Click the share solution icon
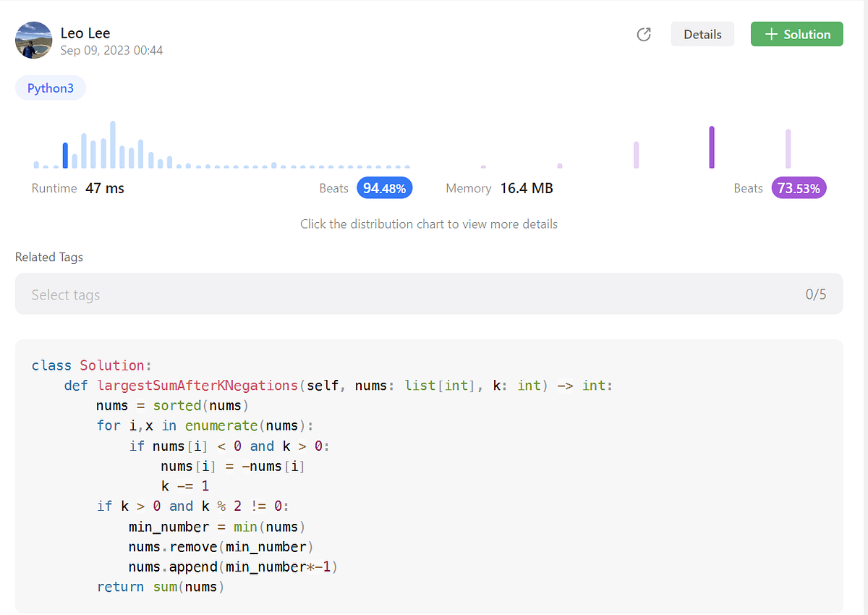 (644, 34)
